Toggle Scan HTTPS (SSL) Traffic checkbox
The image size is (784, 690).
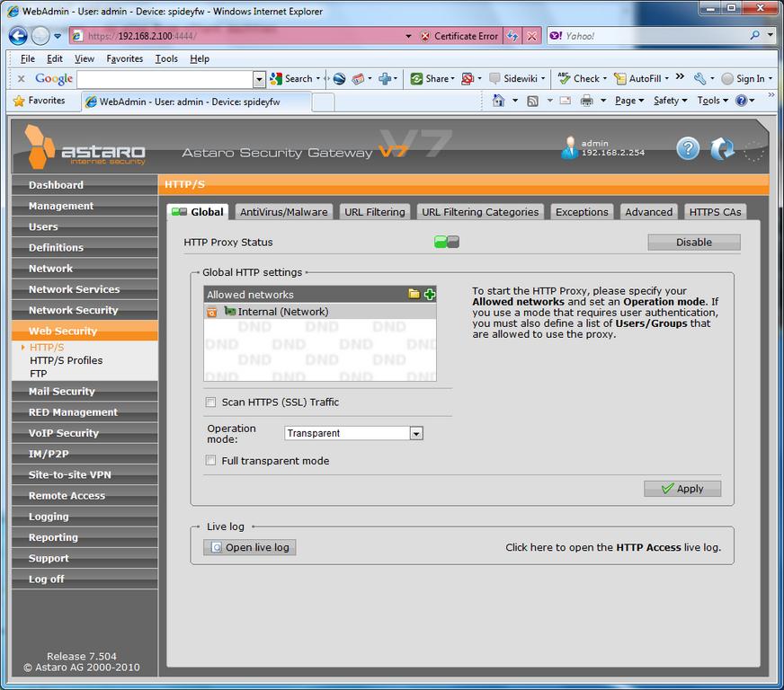[x=211, y=402]
